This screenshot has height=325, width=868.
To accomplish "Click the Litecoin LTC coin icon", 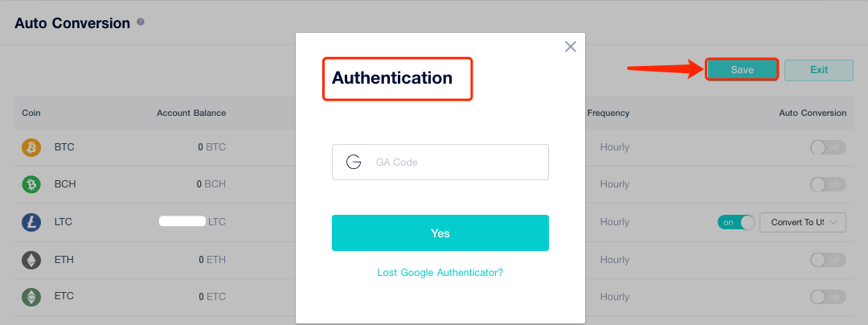I will [x=31, y=223].
